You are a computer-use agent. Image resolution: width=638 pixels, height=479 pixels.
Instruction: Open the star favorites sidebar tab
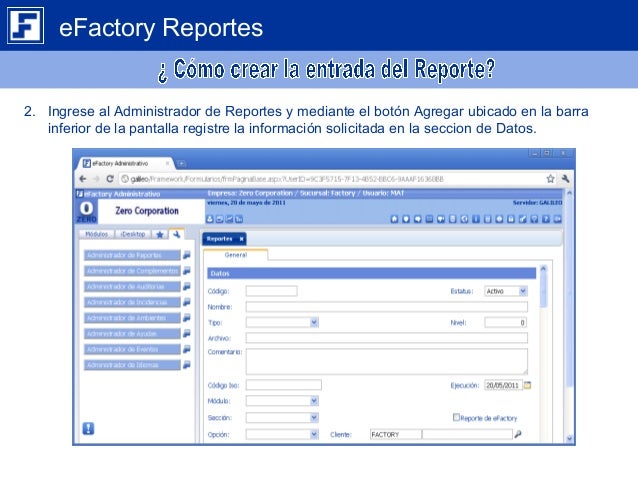pos(160,234)
